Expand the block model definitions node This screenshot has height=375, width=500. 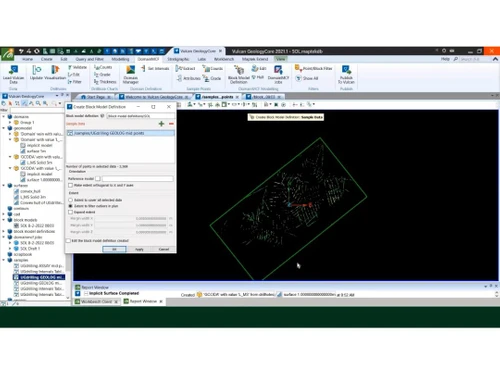click(4, 231)
